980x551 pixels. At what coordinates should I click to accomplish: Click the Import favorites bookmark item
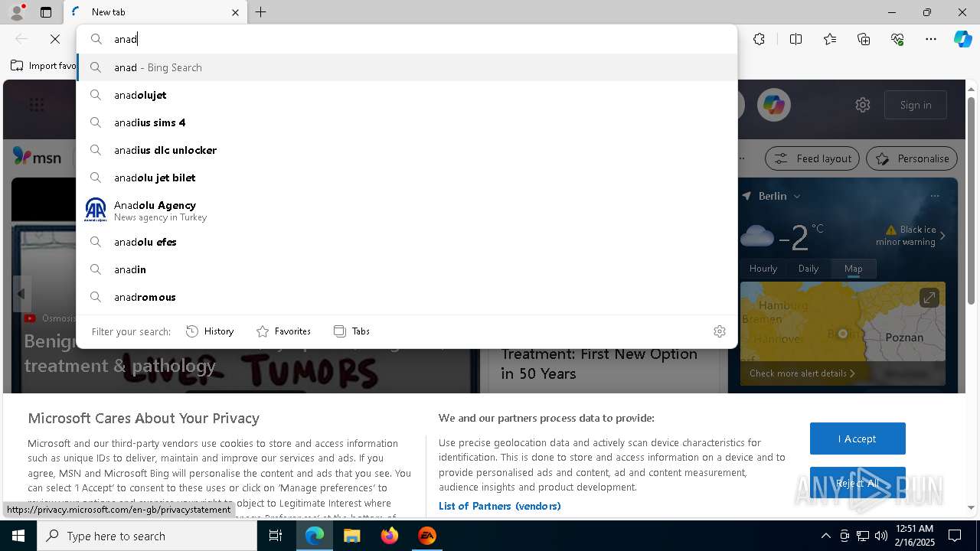click(x=43, y=66)
